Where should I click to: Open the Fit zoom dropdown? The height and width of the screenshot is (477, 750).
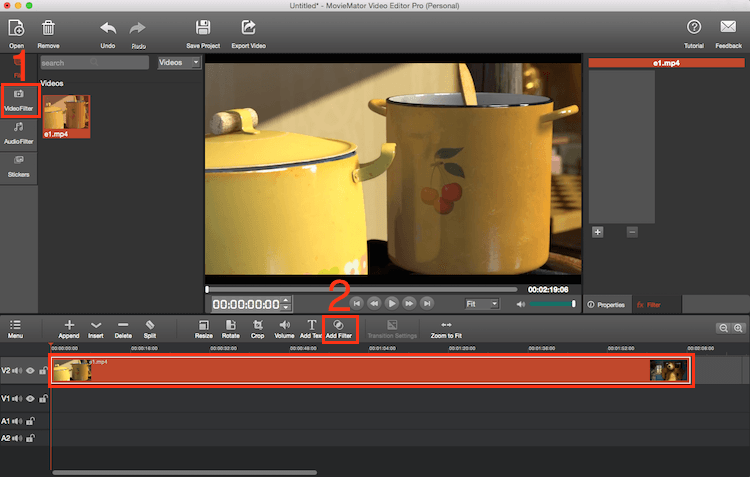tap(482, 304)
